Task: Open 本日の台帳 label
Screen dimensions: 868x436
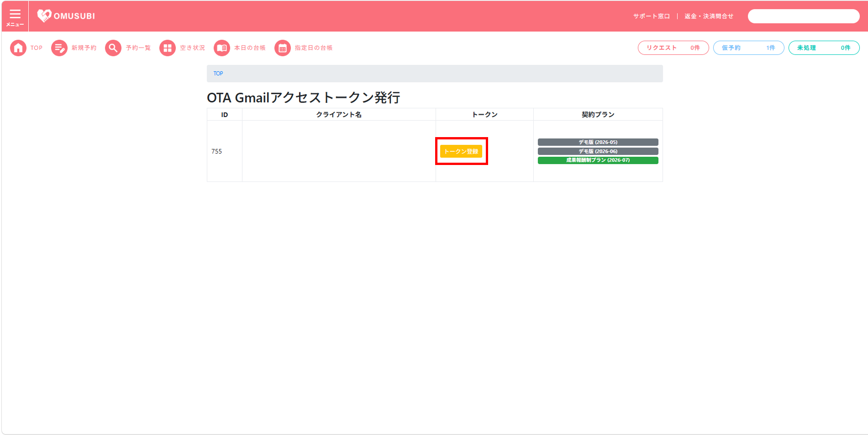Action: [x=250, y=48]
